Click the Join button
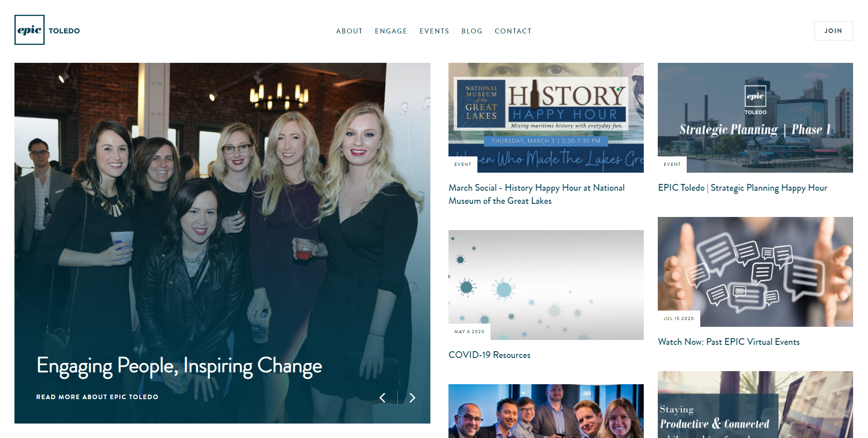Screen dimensions: 868x438 (x=833, y=31)
